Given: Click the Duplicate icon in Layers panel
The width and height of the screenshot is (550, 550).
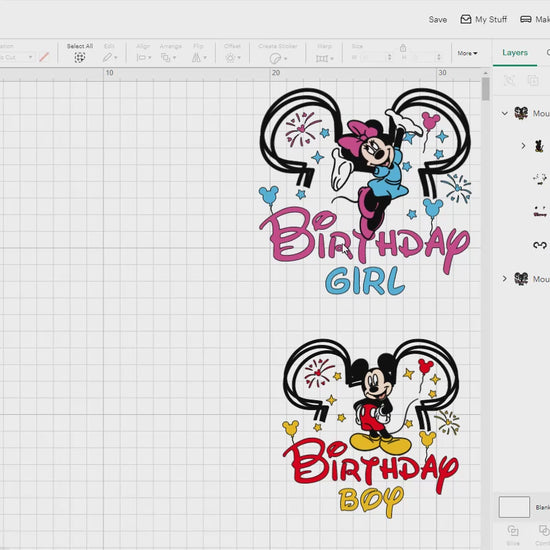Looking at the screenshot, I should tap(533, 81).
